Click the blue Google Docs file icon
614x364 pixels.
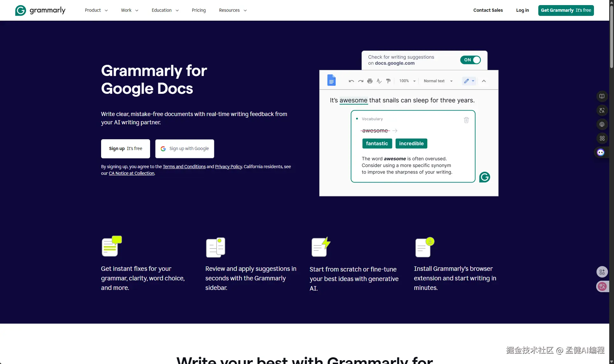click(331, 80)
